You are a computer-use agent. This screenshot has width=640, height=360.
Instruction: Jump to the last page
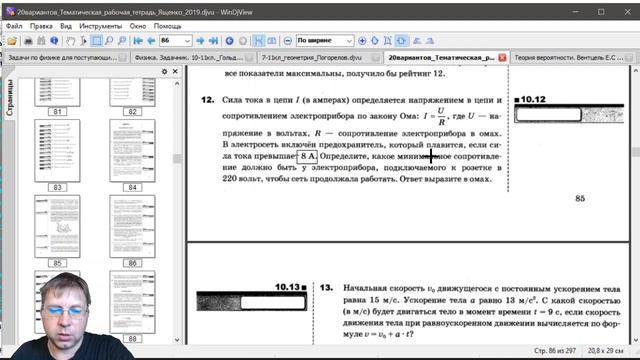(213, 41)
